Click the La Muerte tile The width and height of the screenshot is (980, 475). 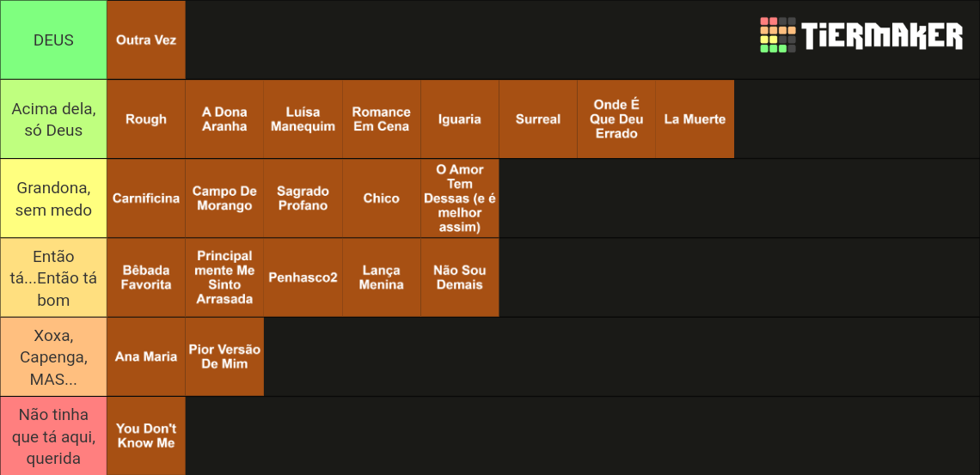coord(695,119)
